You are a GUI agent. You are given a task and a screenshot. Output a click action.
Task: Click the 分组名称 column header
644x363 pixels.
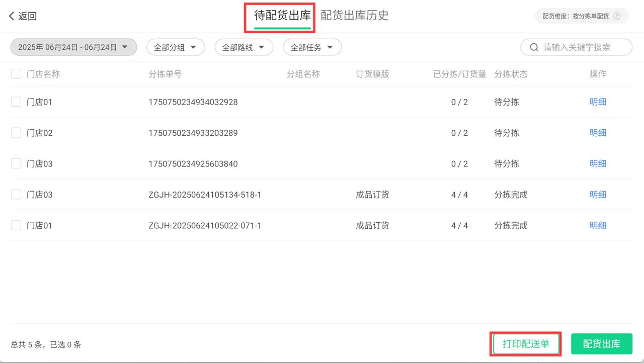pyautogui.click(x=303, y=74)
